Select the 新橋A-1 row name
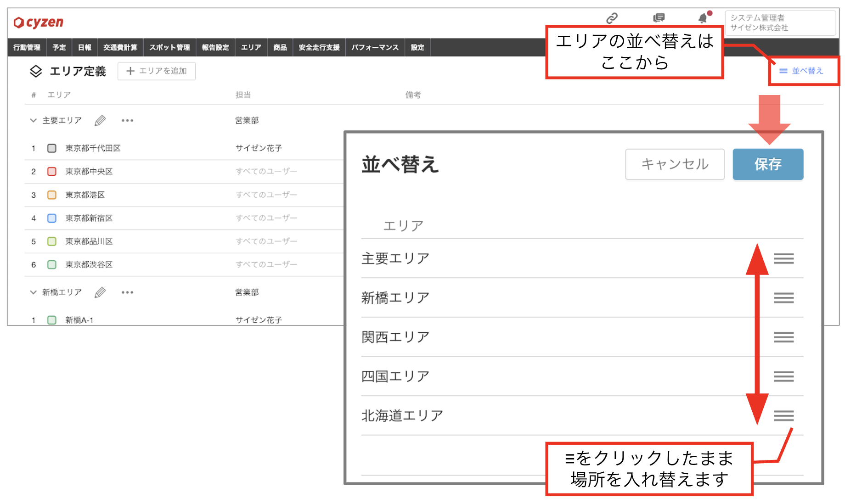Viewport: 845px width, 504px height. pyautogui.click(x=79, y=320)
